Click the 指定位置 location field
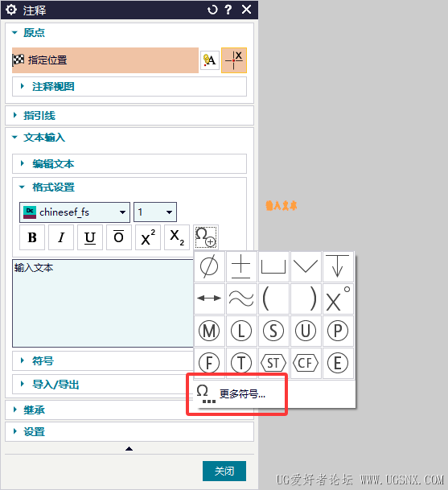The image size is (448, 490). tap(105, 60)
